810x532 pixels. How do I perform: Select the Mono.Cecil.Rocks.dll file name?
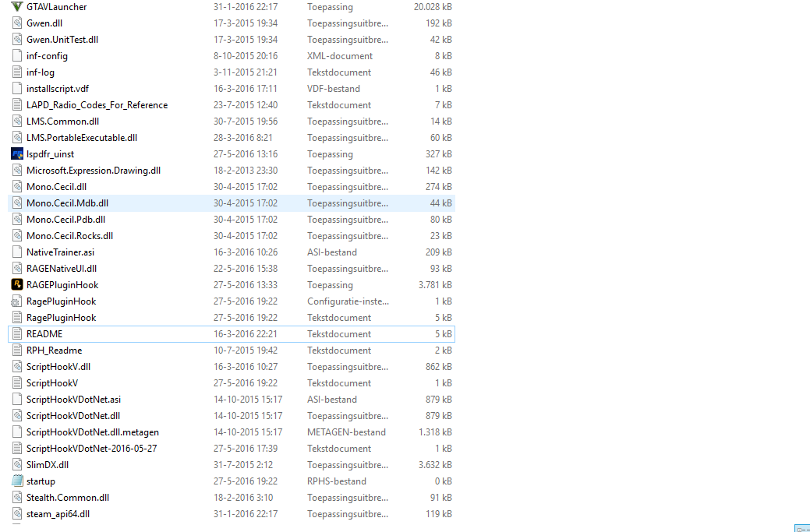(69, 236)
